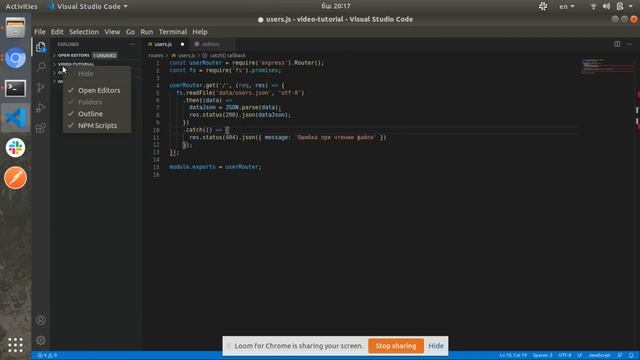
Task: Toggle Outline in context menu
Action: click(97, 114)
